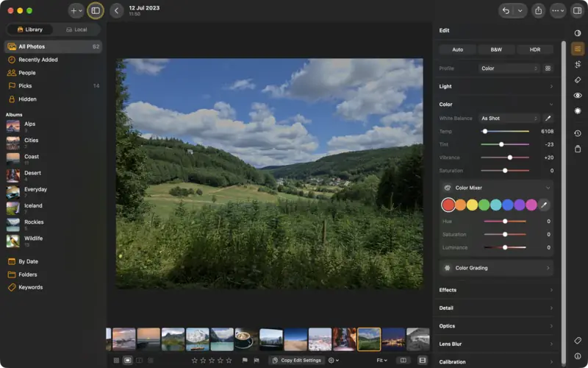588x368 pixels.
Task: Open the Crop tool
Action: click(x=578, y=64)
